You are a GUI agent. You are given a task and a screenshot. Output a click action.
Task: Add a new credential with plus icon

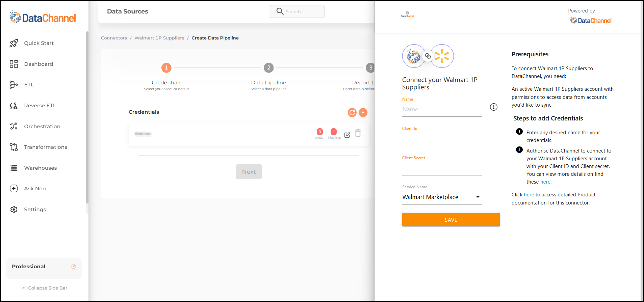(x=363, y=112)
